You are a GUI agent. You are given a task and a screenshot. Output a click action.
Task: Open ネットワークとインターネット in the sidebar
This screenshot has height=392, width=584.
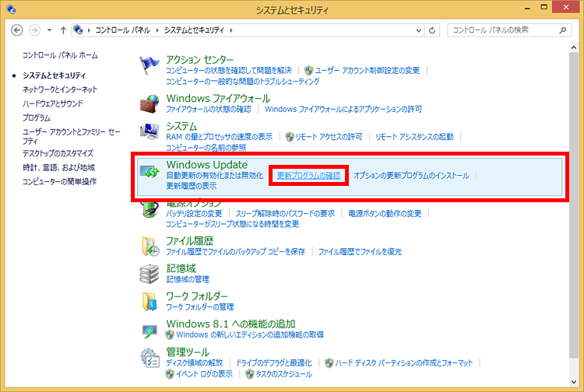coord(60,89)
